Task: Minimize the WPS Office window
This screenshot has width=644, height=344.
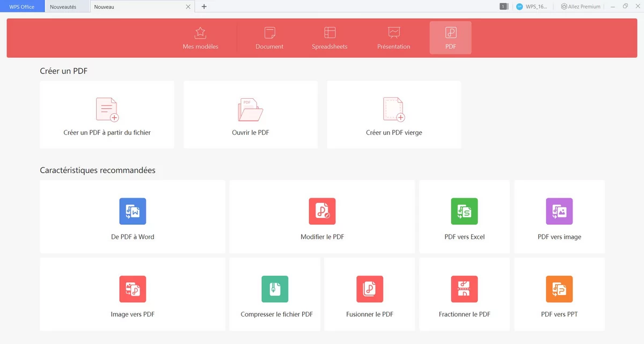Action: pyautogui.click(x=612, y=6)
